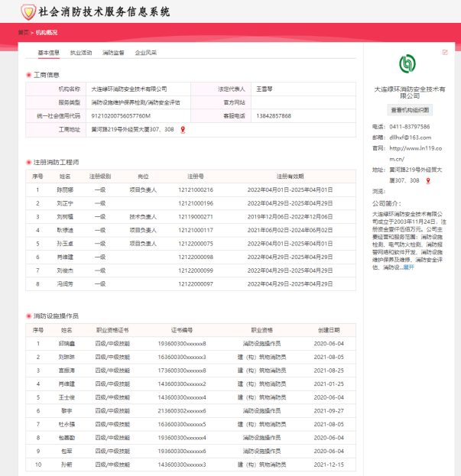Screen dimensions: 461x476
Task: Click the shield logo in the header
Action: (28, 12)
